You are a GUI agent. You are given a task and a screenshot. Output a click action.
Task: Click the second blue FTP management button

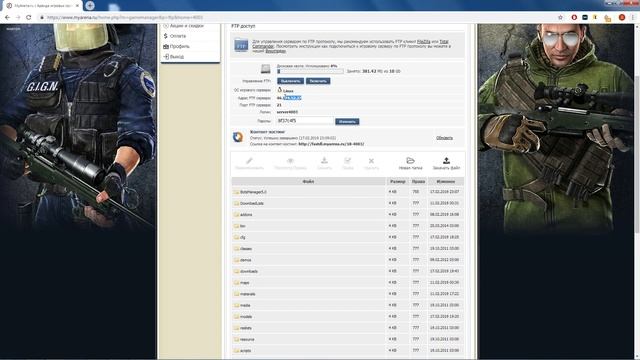coord(318,81)
